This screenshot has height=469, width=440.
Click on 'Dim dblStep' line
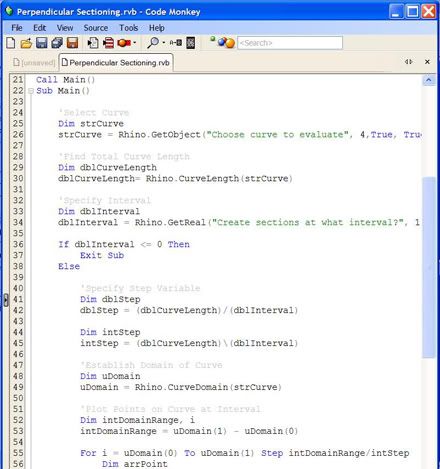110,299
